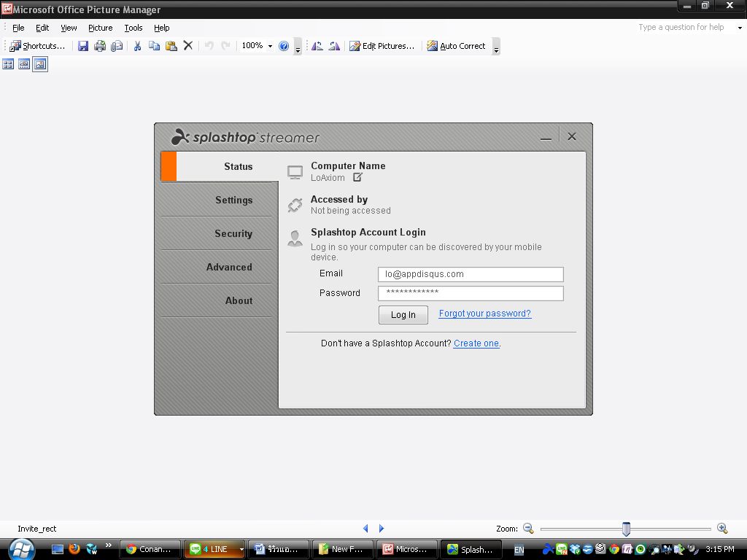Click the Rotate Right icon
This screenshot has height=560, width=747.
pyautogui.click(x=334, y=46)
